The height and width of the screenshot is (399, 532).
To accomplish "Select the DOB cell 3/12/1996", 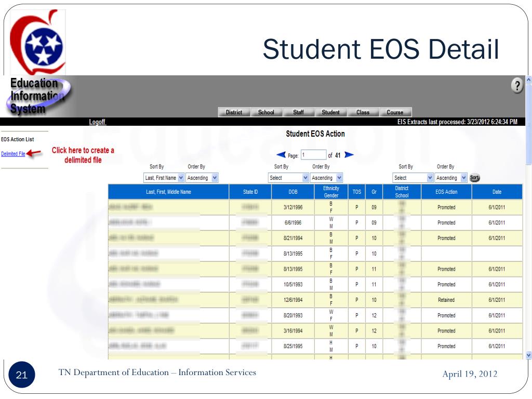I will (293, 207).
